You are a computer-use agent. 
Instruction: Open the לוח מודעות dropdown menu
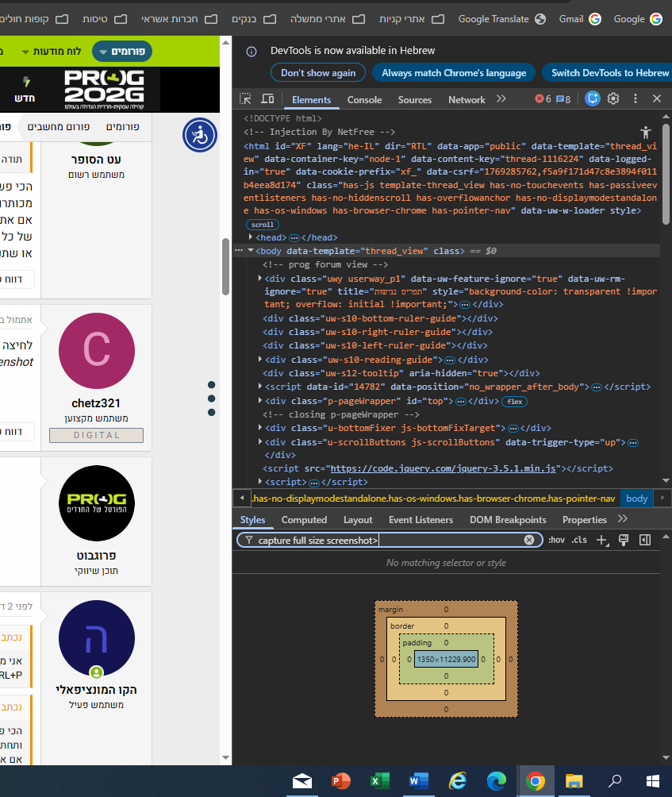(x=52, y=52)
